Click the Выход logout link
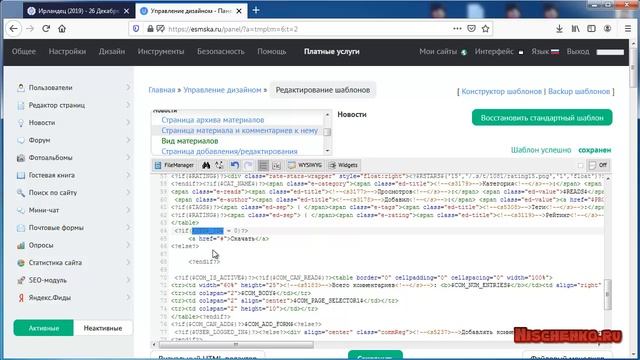This screenshot has height=360, width=640. [x=578, y=51]
